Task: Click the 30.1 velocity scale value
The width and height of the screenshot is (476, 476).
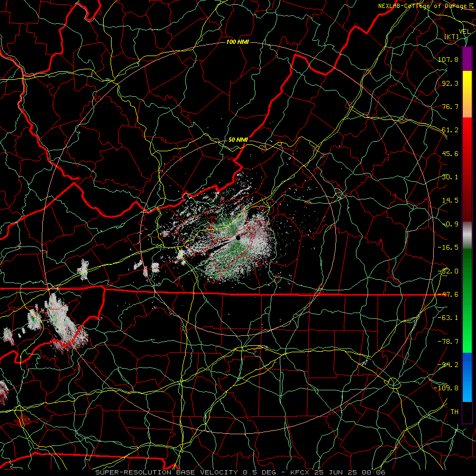Action: click(x=450, y=177)
